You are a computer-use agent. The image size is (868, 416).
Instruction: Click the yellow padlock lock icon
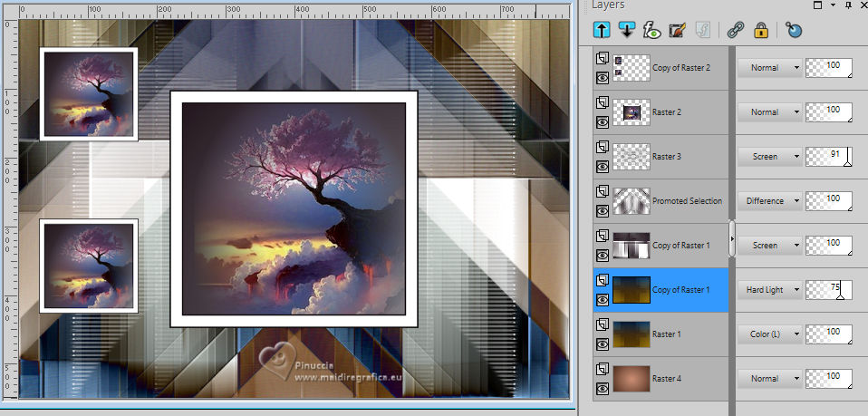761,31
